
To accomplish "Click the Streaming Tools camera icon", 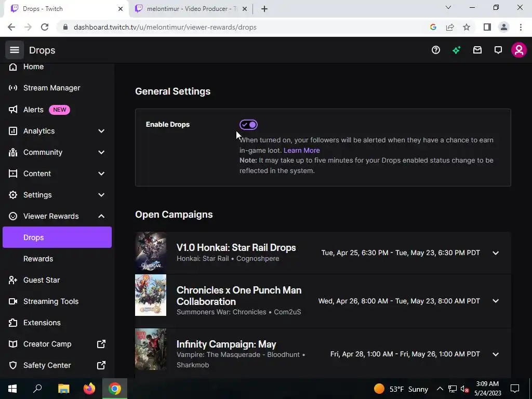I will pos(13,301).
